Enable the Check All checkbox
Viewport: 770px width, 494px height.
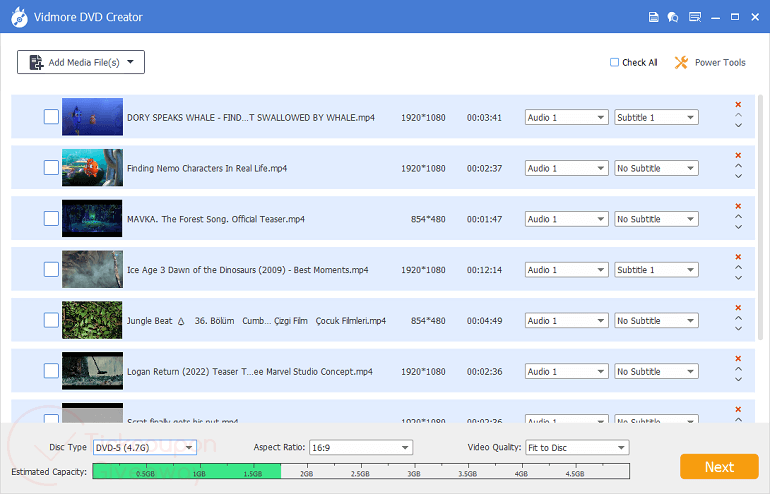[614, 62]
